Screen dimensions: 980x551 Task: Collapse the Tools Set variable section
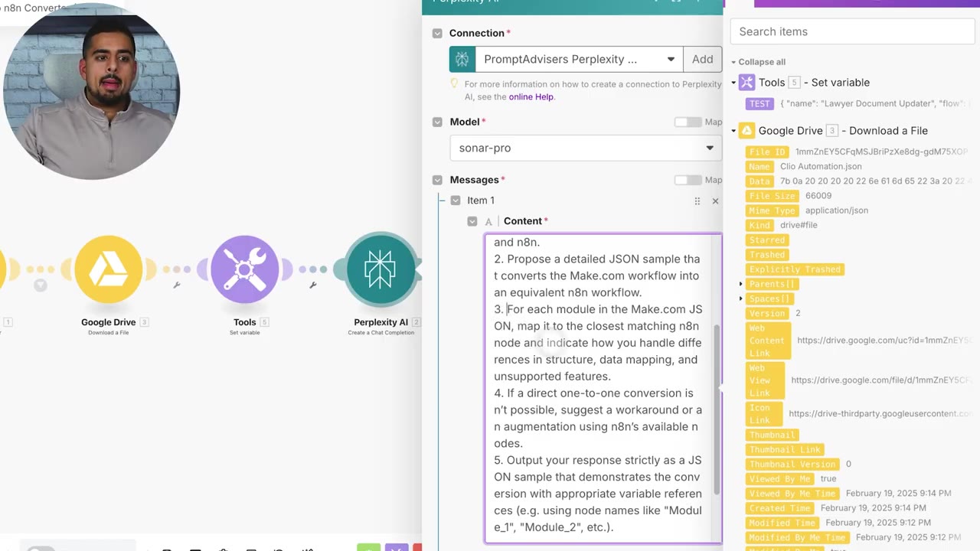(x=733, y=83)
